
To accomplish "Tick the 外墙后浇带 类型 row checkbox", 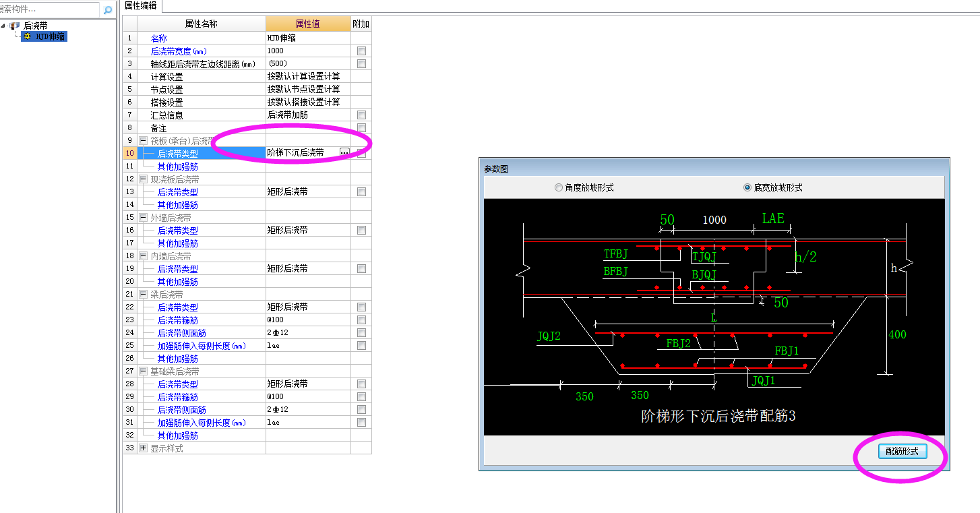I will point(362,230).
